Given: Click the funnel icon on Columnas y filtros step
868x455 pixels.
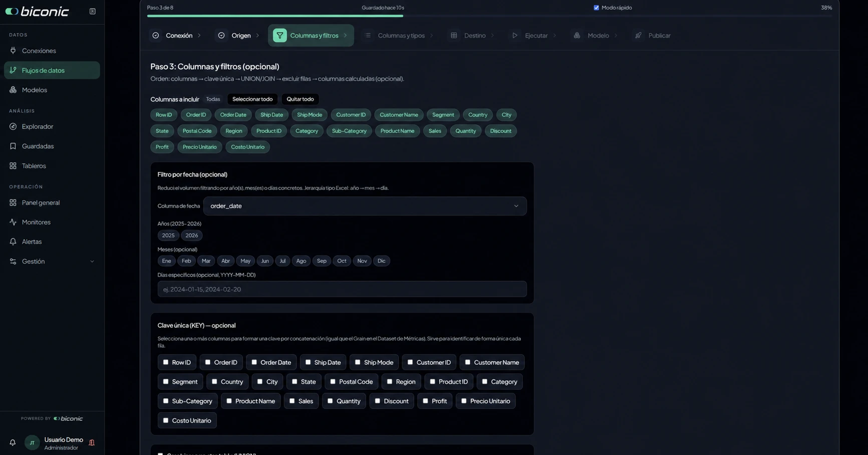Looking at the screenshot, I should pyautogui.click(x=279, y=36).
